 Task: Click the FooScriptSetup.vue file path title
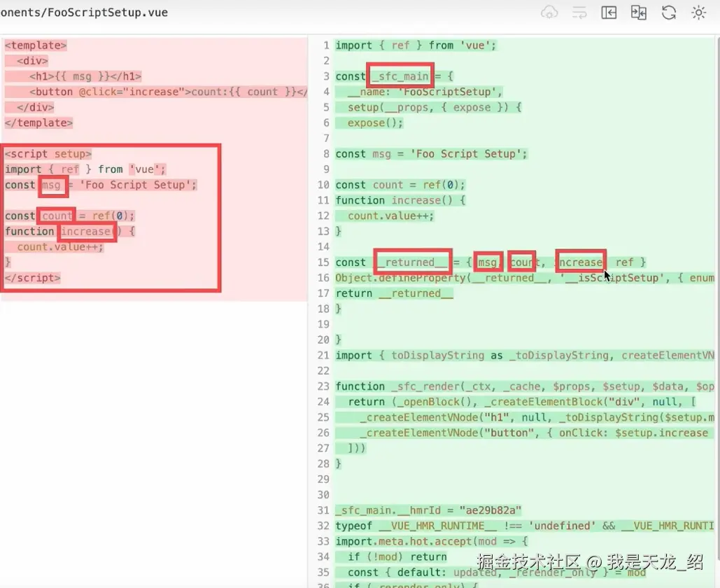click(x=84, y=13)
